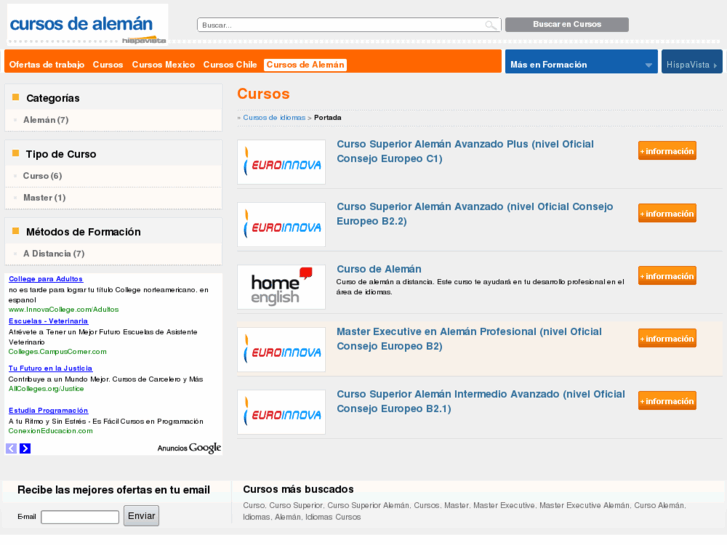Filter by Master (1) type
Viewport: 727px width, 545px height.
(x=45, y=198)
